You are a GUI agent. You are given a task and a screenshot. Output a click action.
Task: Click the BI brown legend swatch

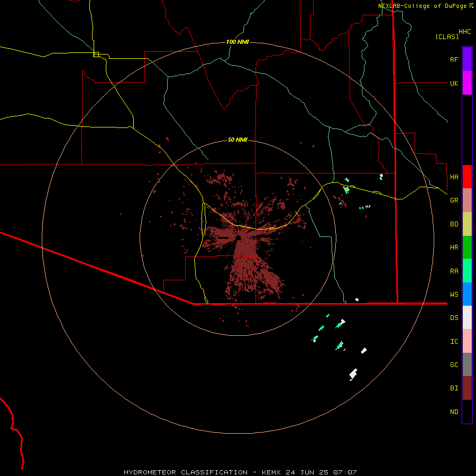(x=467, y=388)
